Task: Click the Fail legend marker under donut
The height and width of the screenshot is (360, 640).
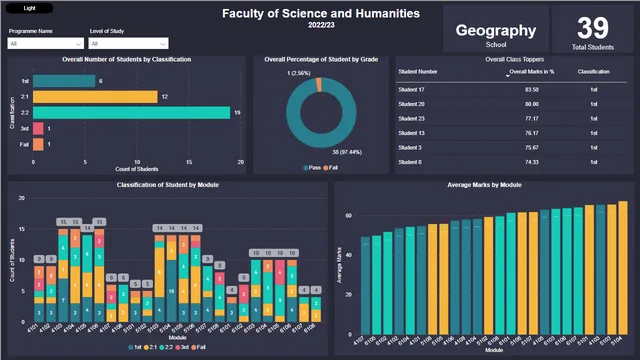Action: [x=326, y=168]
